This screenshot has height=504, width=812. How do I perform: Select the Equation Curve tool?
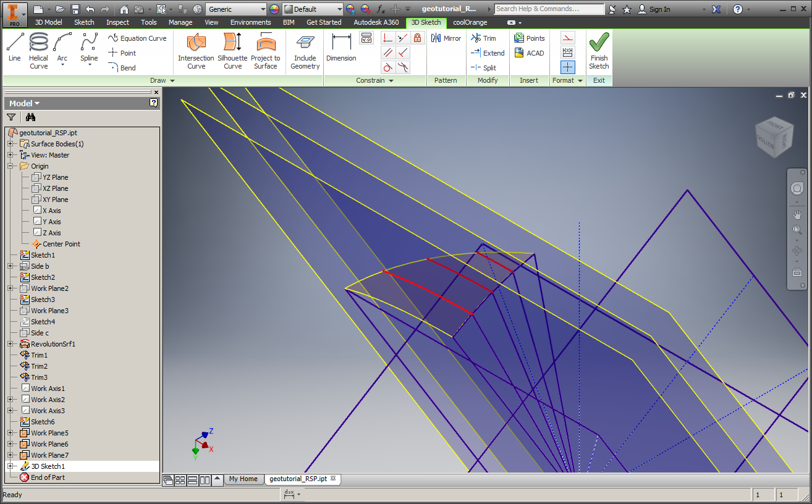point(137,38)
